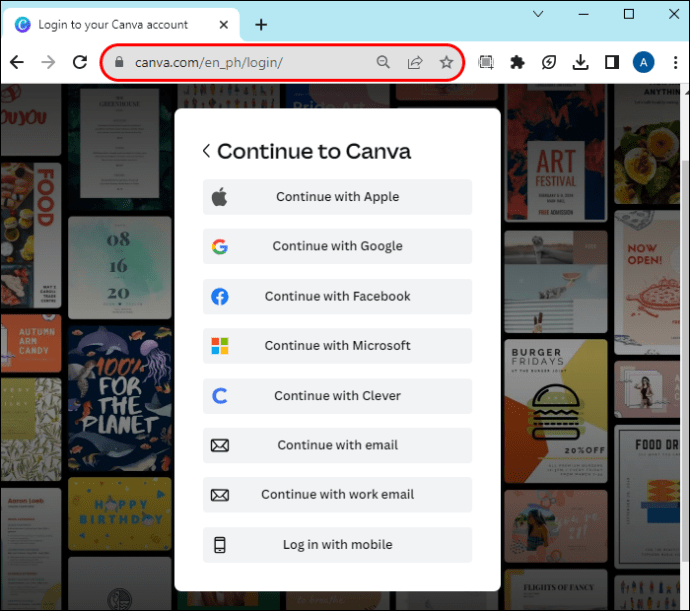Open the browser extensions puzzle icon
This screenshot has width=690, height=611.
[x=517, y=62]
